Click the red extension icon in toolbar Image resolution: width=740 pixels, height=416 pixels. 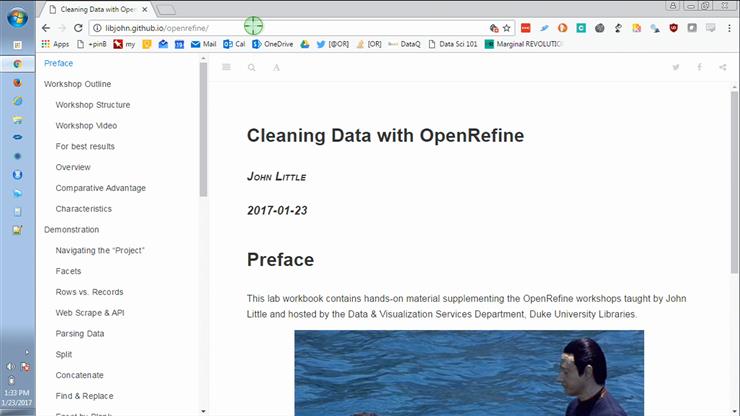click(x=525, y=28)
